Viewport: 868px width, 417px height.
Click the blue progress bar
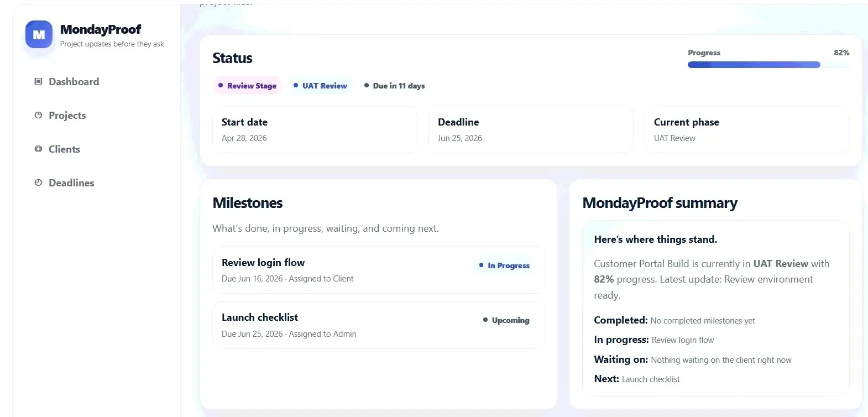pos(754,65)
